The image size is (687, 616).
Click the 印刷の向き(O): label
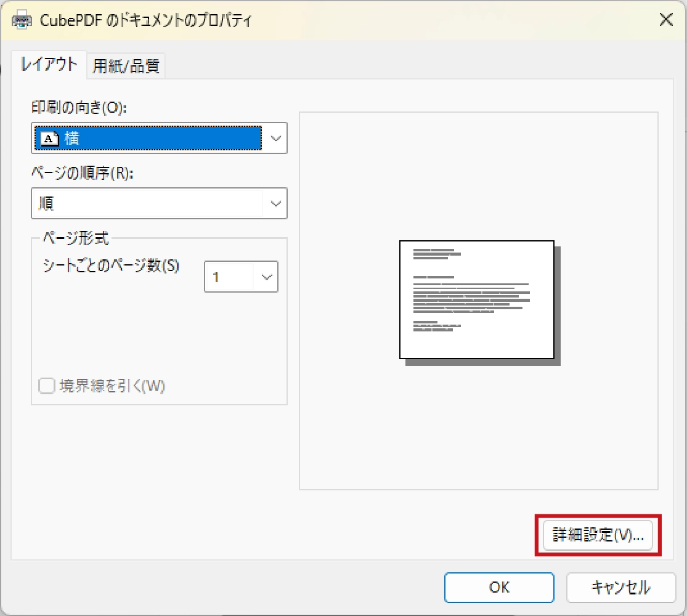click(x=78, y=108)
